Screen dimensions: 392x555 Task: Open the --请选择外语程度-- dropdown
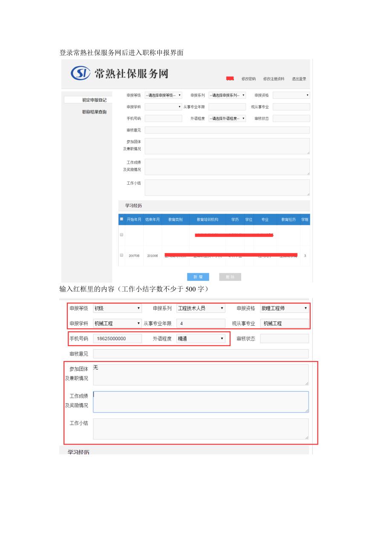tap(227, 119)
